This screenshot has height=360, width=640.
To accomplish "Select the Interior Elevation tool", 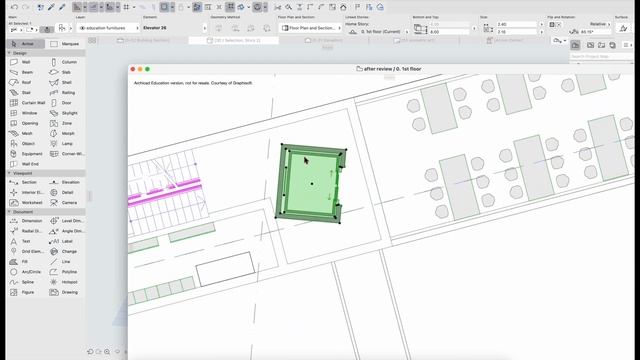I will tap(26, 192).
